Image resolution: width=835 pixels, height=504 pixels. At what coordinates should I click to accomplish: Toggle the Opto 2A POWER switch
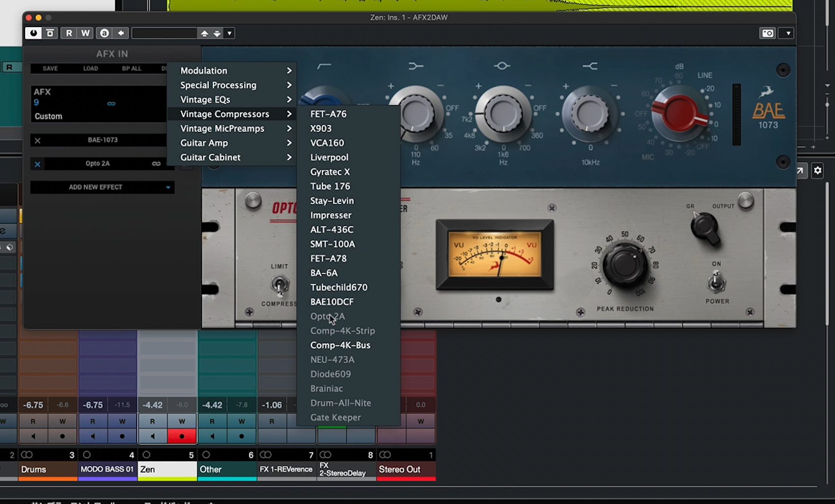pyautogui.click(x=716, y=282)
